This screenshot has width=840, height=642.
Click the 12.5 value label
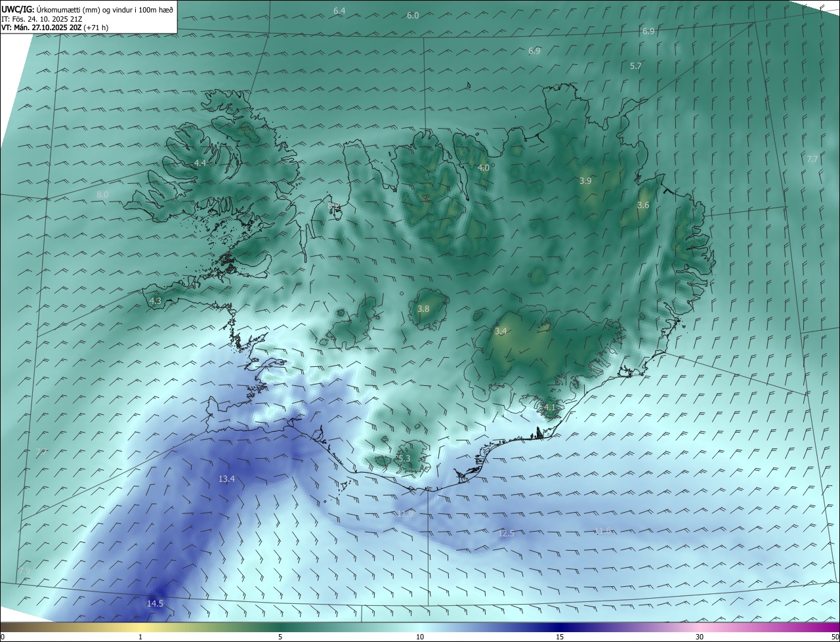[506, 534]
